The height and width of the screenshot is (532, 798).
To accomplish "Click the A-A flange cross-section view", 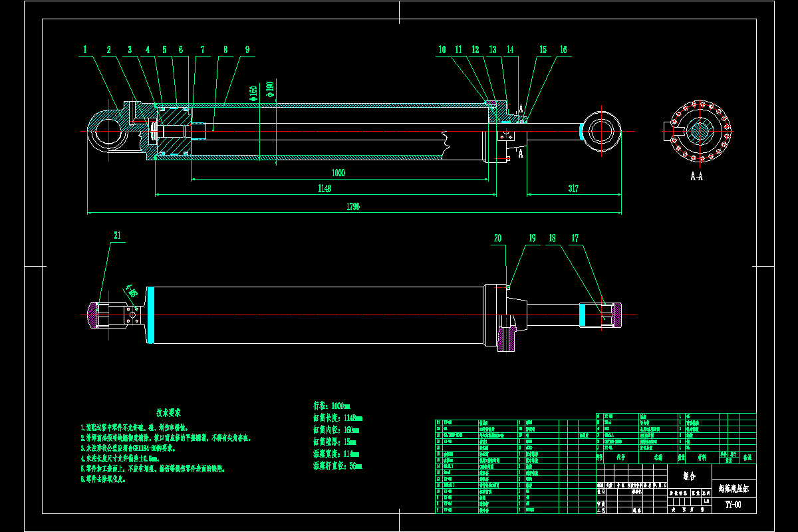I will (x=700, y=130).
